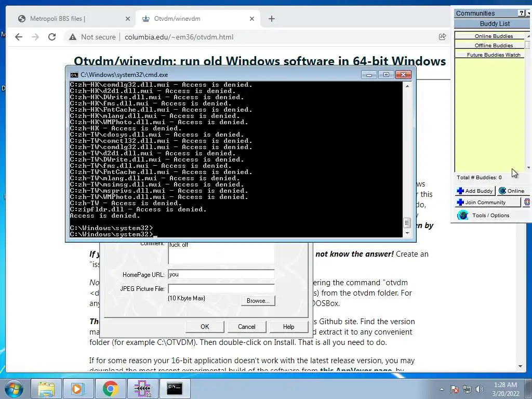Close the Otvdm/winevdm tab
This screenshot has width=532, height=399.
(252, 19)
